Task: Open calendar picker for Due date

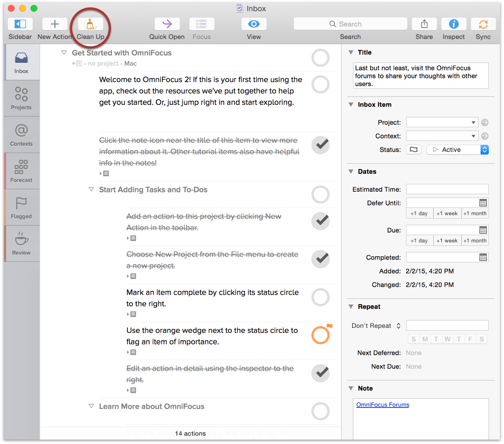Action: tap(483, 230)
